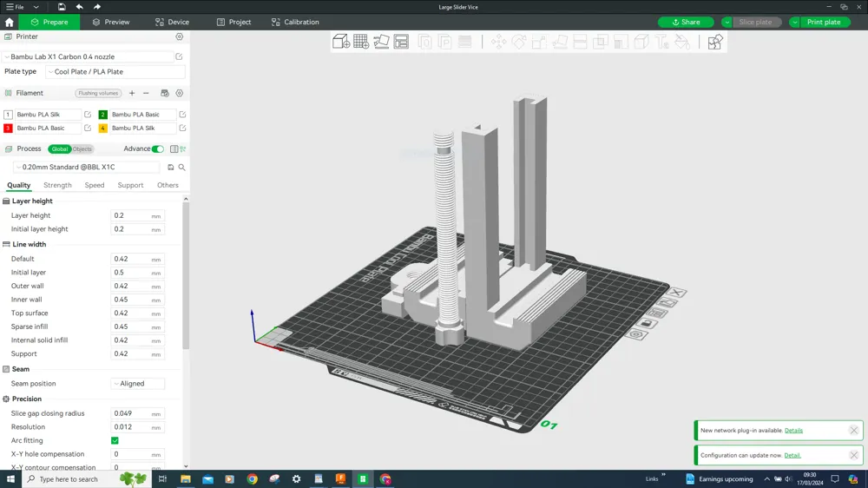This screenshot has height=488, width=868.
Task: Click the Add object cube icon
Action: pos(341,42)
